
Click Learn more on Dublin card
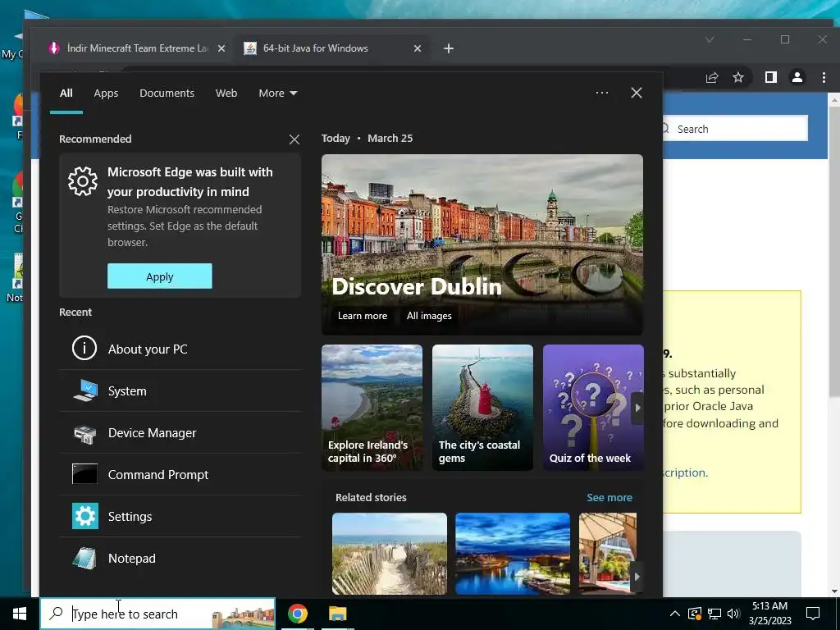[363, 316]
